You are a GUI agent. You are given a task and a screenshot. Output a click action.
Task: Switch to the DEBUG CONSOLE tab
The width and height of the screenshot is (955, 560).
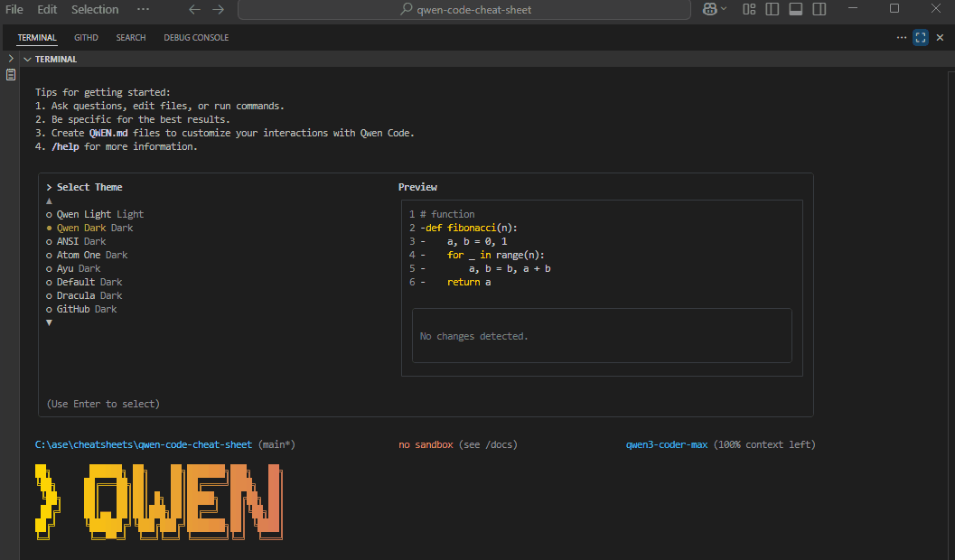pos(196,38)
